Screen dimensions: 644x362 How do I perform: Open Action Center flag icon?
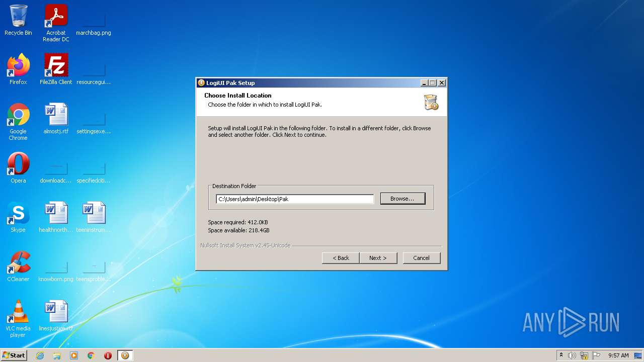596,355
